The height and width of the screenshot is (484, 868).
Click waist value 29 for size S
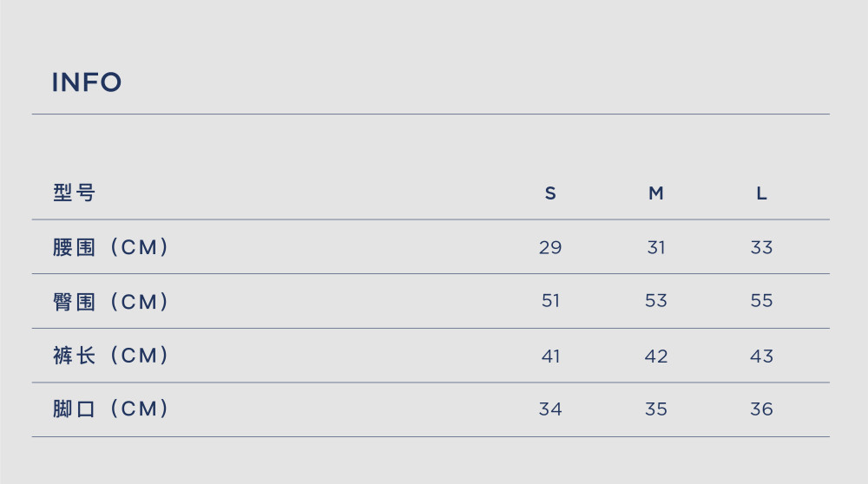click(x=550, y=247)
